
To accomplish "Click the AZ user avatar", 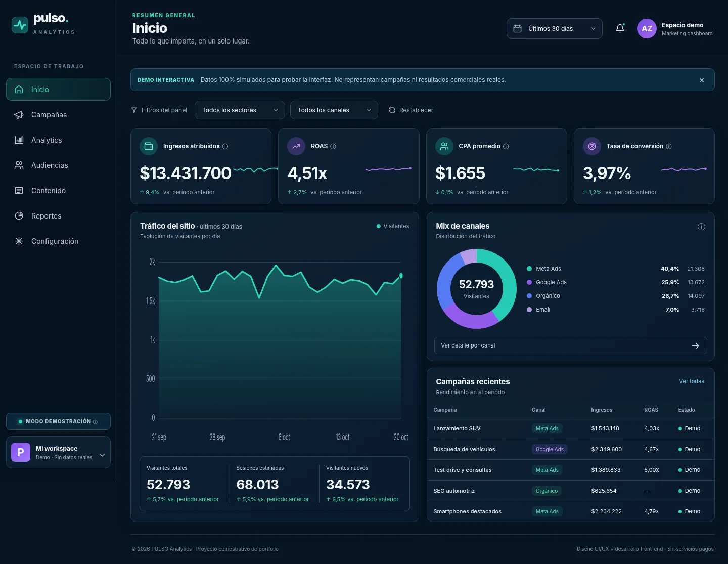I will (647, 29).
